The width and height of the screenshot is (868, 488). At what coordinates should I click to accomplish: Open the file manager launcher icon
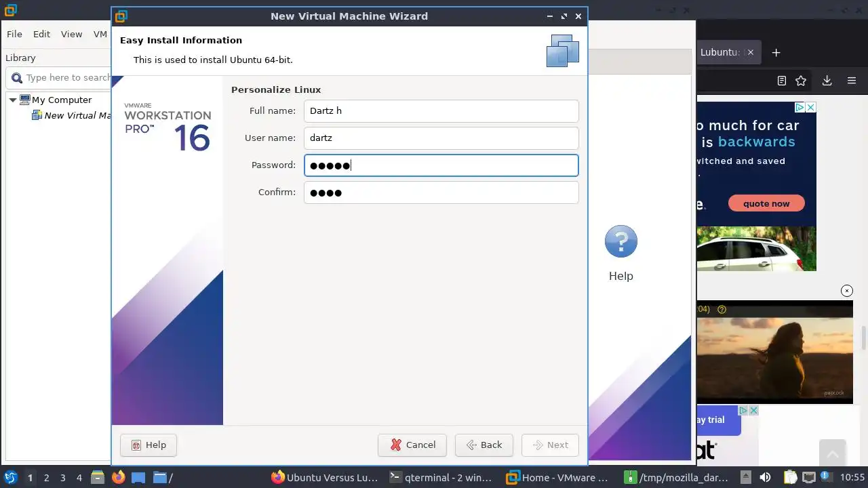[98, 478]
